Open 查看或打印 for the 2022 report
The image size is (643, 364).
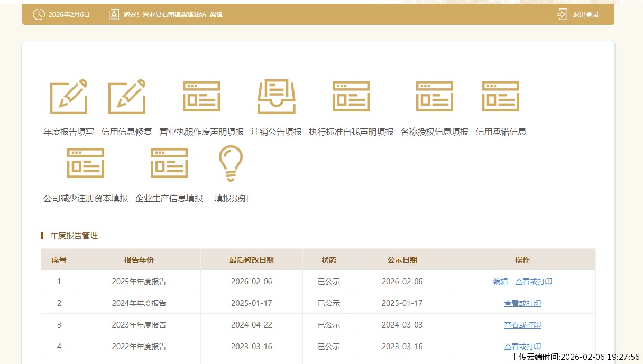click(522, 347)
